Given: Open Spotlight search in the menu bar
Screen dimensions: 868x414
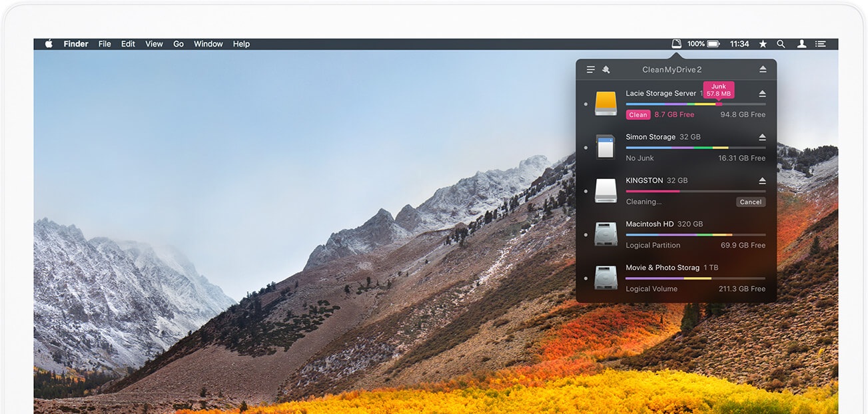Looking at the screenshot, I should pos(781,44).
